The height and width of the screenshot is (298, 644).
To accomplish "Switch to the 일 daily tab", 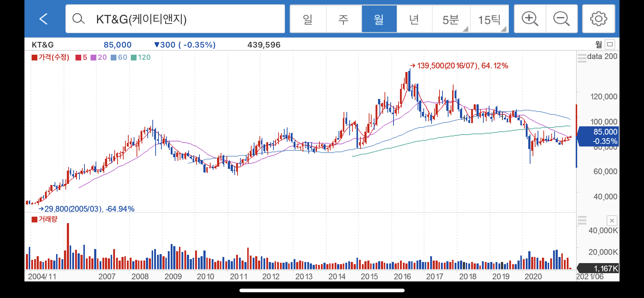I will (308, 19).
